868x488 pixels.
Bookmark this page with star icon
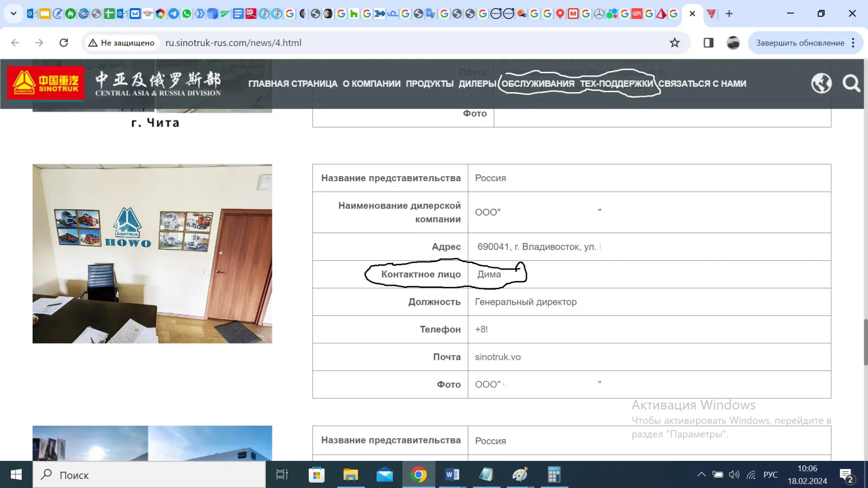pyautogui.click(x=674, y=43)
